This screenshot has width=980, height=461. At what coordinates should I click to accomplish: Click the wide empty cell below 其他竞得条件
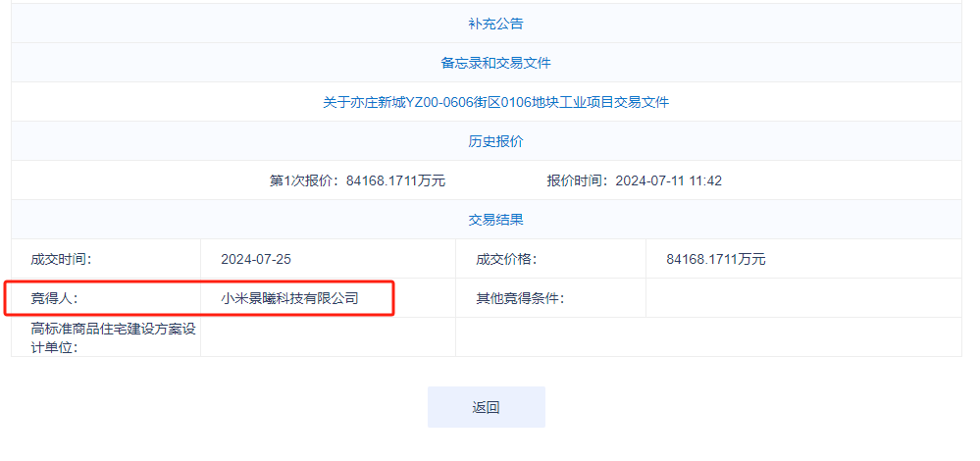coord(708,336)
